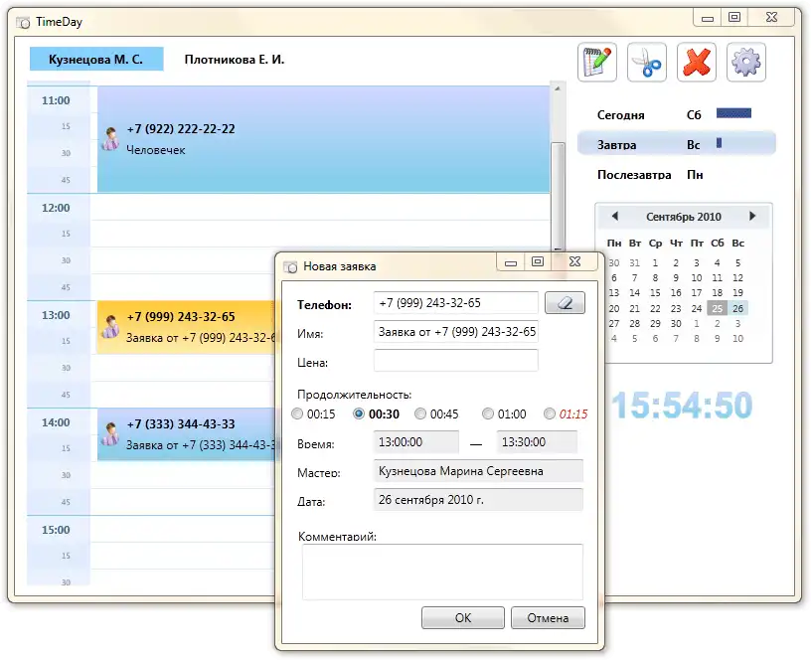This screenshot has width=812, height=660.
Task: Click Отмена button in dialog
Action: coord(548,617)
